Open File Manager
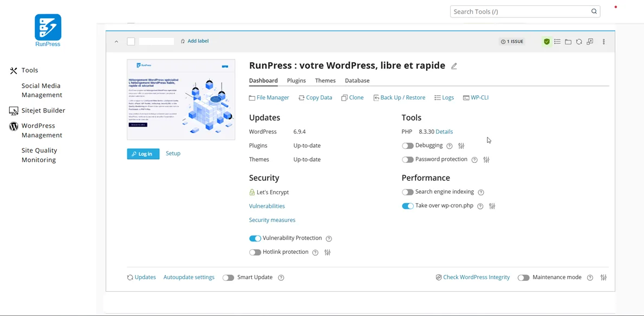This screenshot has height=316, width=644. [x=269, y=98]
